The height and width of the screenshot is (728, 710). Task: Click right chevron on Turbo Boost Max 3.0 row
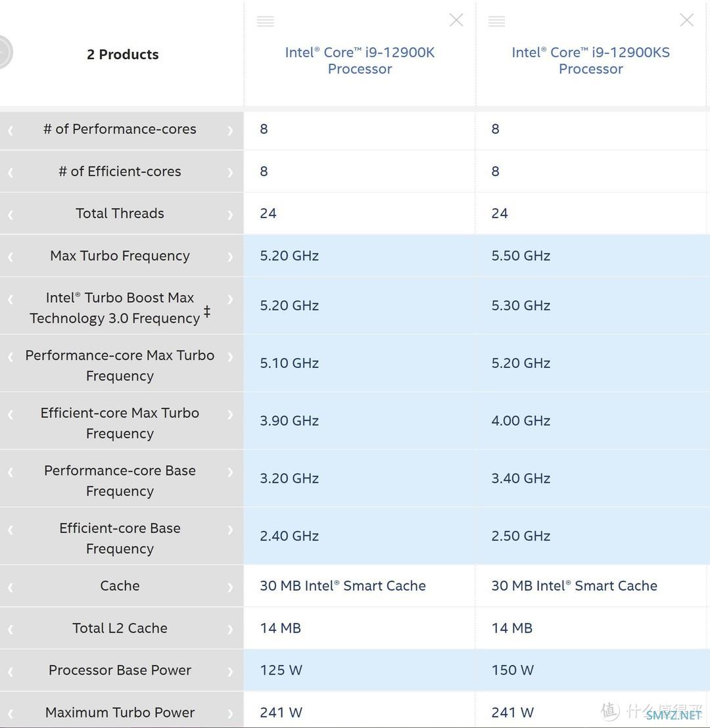coord(230,300)
